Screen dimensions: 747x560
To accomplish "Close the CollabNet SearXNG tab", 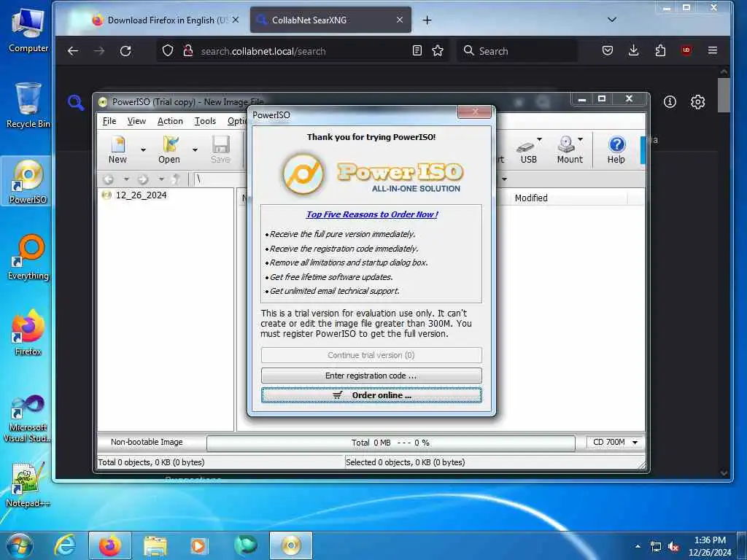I will click(x=399, y=20).
